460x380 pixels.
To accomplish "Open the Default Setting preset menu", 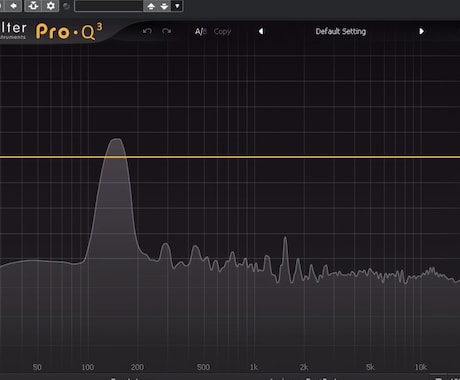I will tap(341, 31).
